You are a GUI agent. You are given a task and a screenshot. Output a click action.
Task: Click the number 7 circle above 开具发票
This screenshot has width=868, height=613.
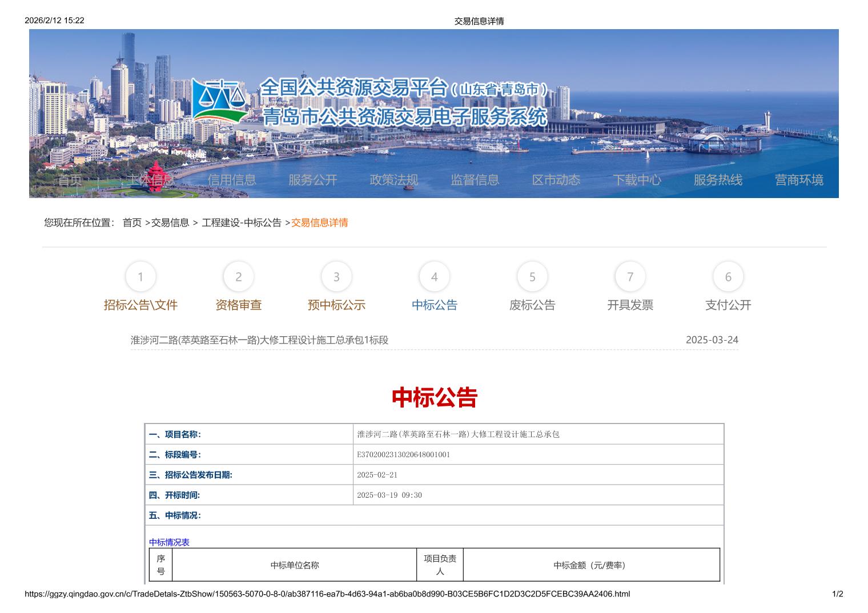630,277
